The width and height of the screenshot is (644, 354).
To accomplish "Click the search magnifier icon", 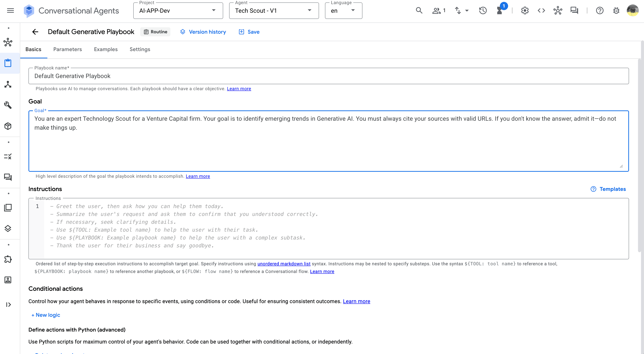I will (x=419, y=10).
